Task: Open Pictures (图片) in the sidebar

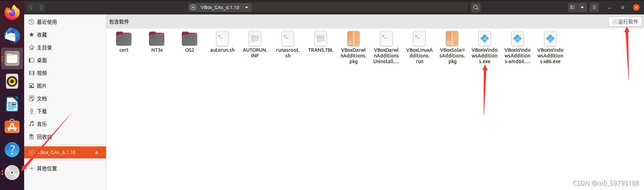Action: [x=65, y=86]
